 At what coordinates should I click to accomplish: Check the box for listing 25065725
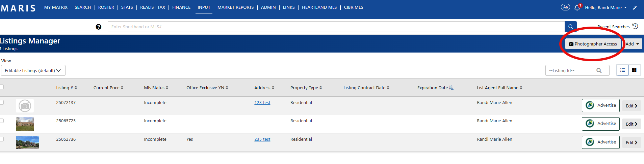point(2,121)
